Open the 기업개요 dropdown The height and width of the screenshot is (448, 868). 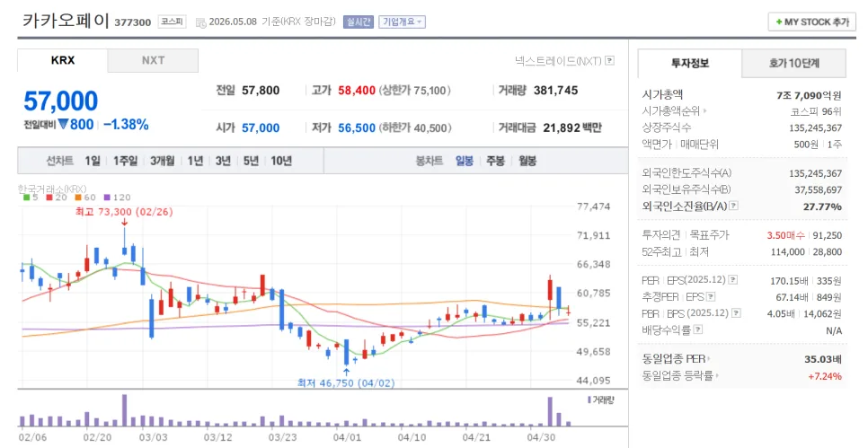coord(402,22)
